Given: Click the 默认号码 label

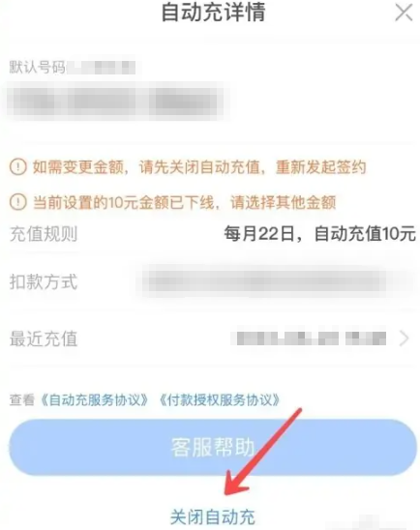Looking at the screenshot, I should tap(37, 68).
